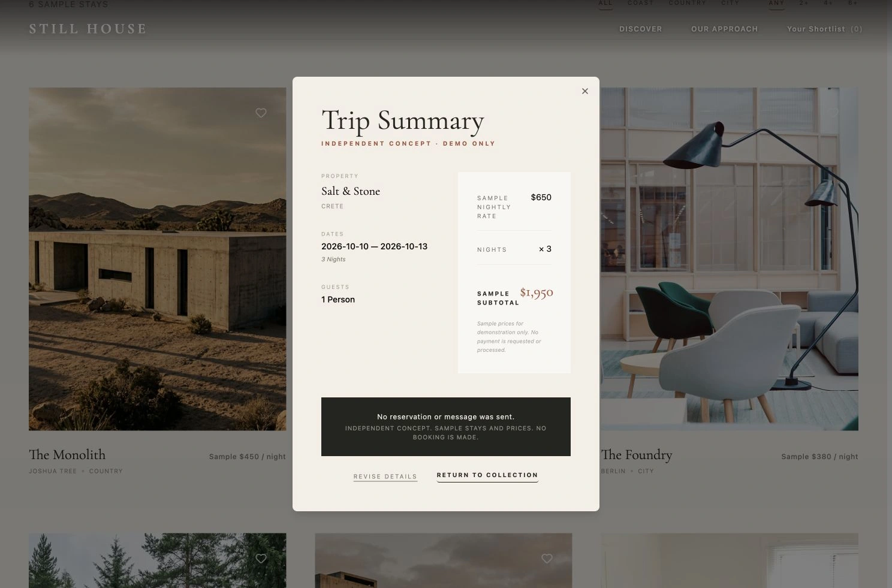Select the City filter tab
Image resolution: width=892 pixels, height=588 pixels.
730,4
